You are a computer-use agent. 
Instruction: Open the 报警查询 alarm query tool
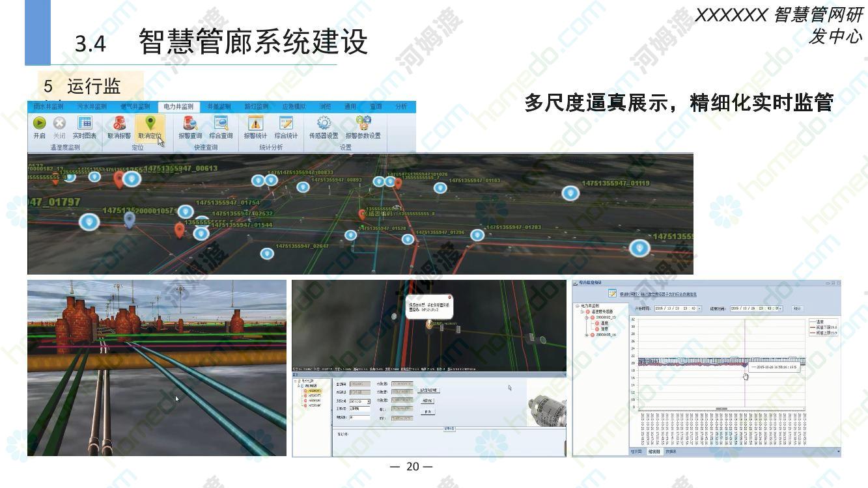[190, 123]
